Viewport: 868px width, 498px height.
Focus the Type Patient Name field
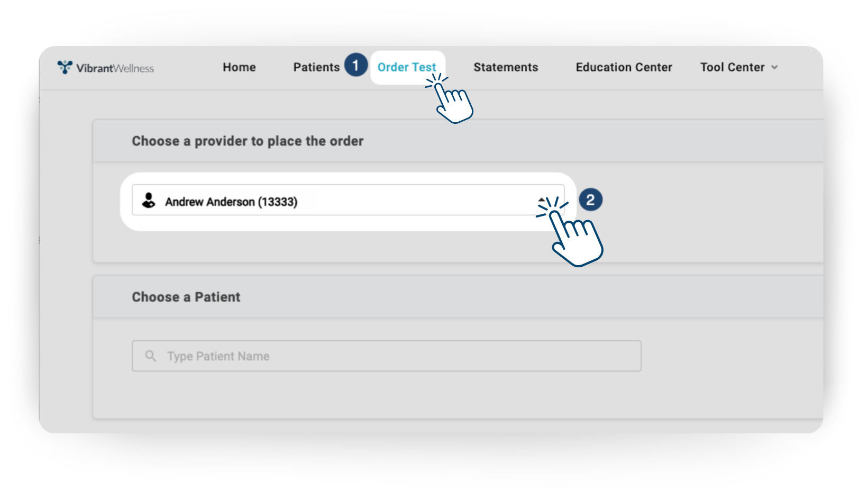pyautogui.click(x=391, y=356)
